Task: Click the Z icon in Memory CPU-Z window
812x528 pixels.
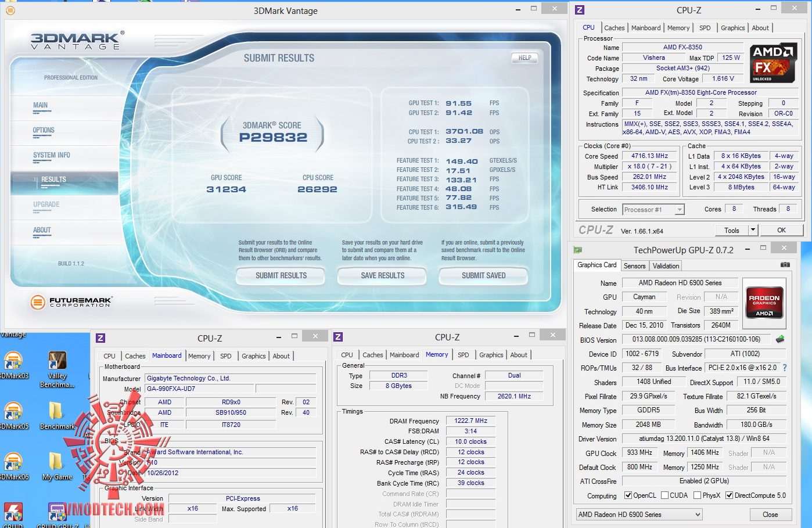Action: click(338, 337)
